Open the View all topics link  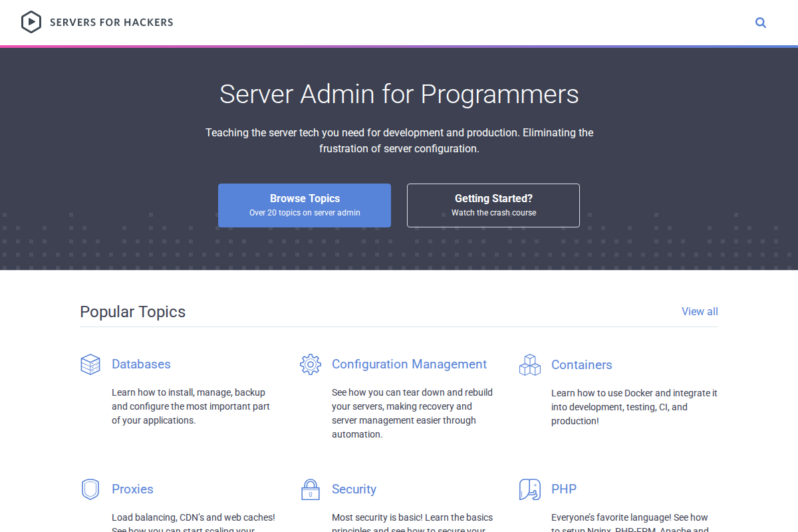tap(700, 311)
